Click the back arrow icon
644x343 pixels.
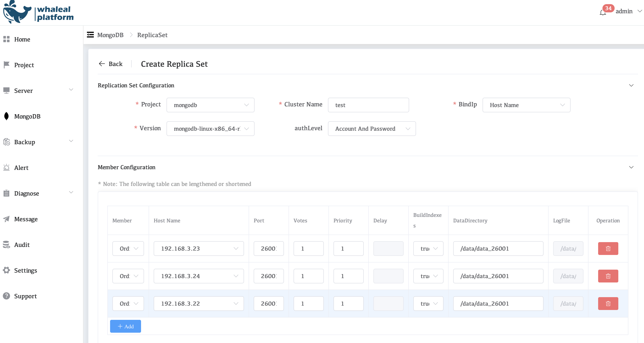coord(102,64)
